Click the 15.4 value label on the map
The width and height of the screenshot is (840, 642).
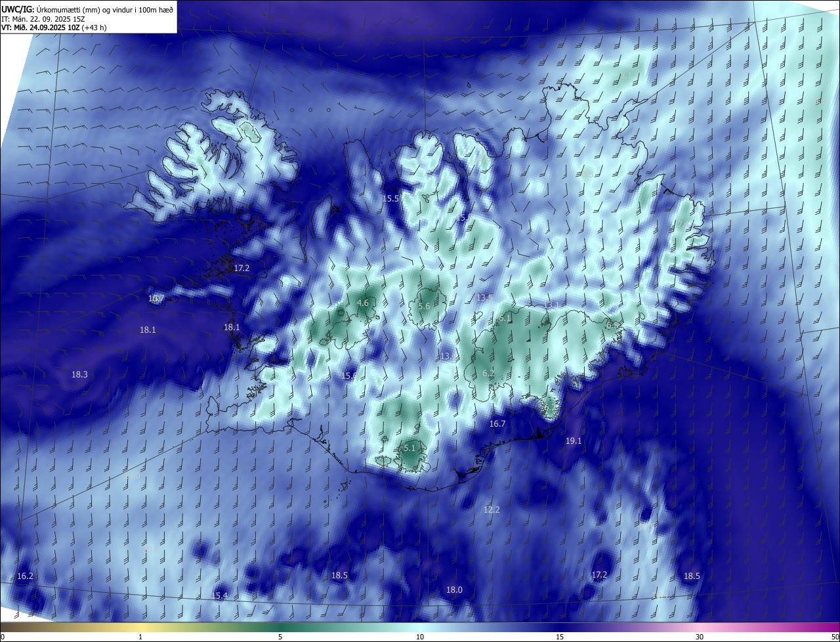coord(219,595)
